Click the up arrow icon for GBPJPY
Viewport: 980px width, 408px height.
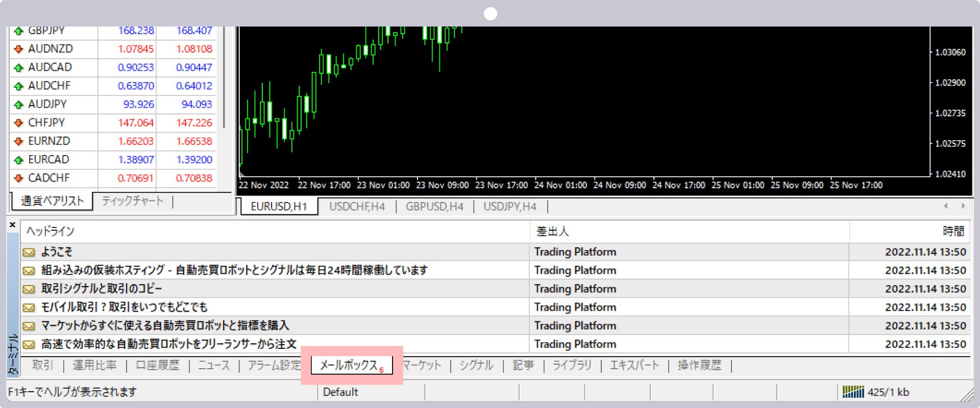pyautogui.click(x=19, y=31)
